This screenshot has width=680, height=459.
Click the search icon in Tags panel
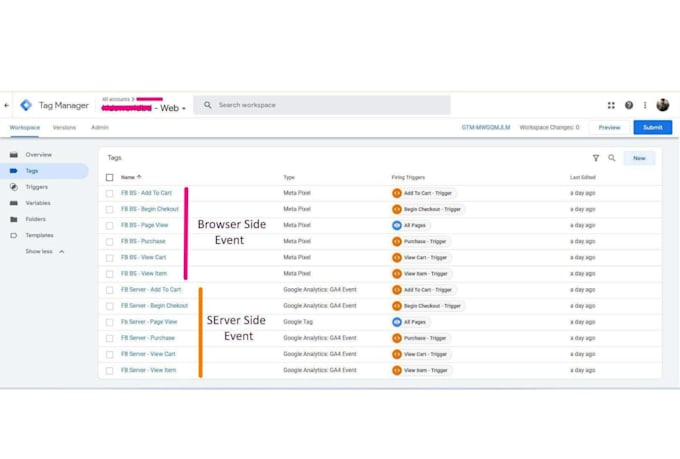pos(611,158)
